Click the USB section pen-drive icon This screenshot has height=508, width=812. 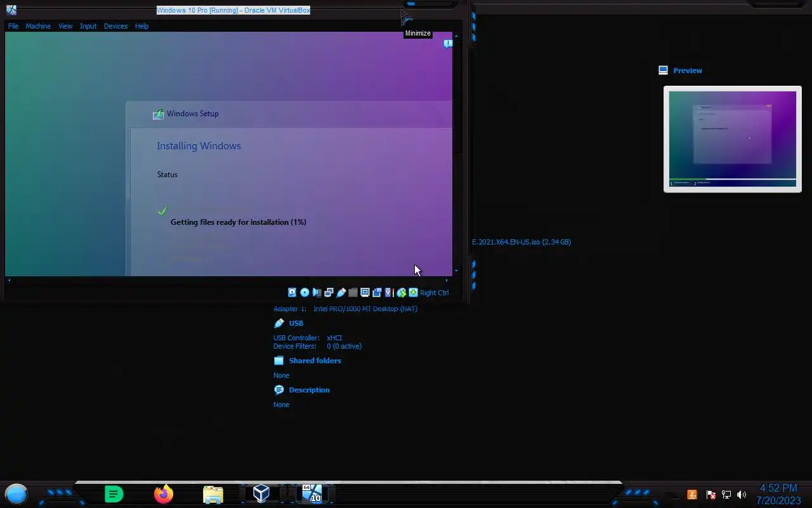278,323
